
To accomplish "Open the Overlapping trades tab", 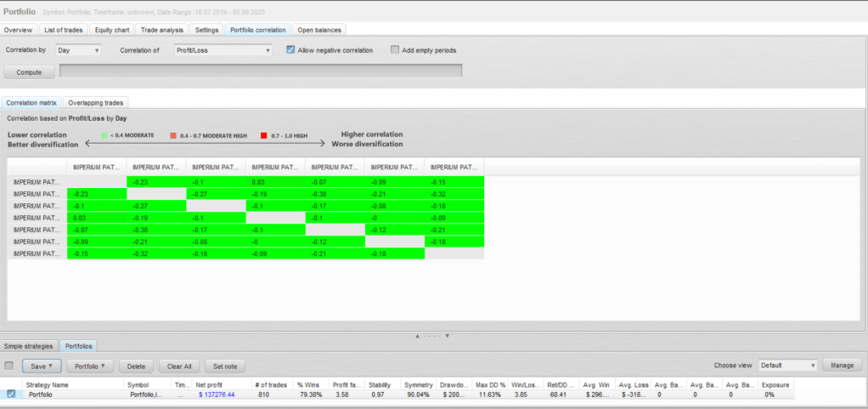I will (x=96, y=102).
